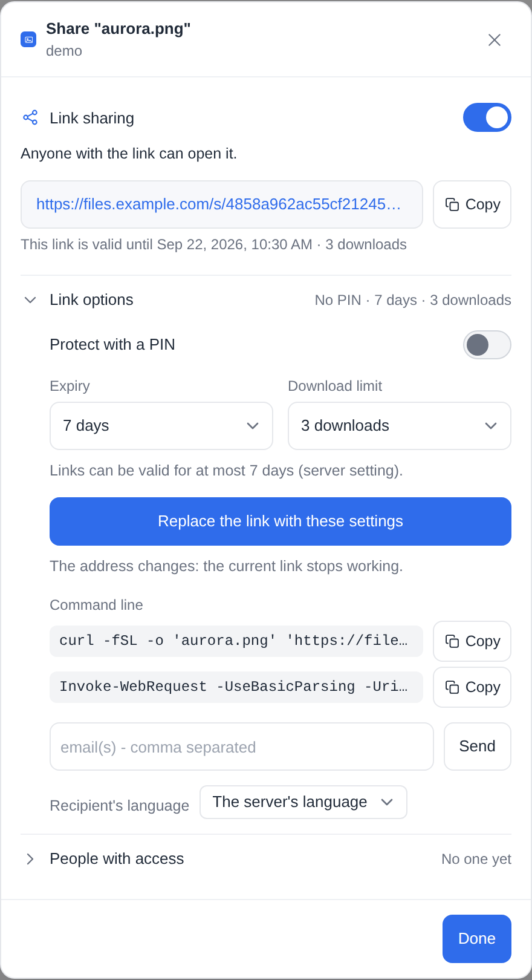Turn off the Link sharing switch

point(487,117)
